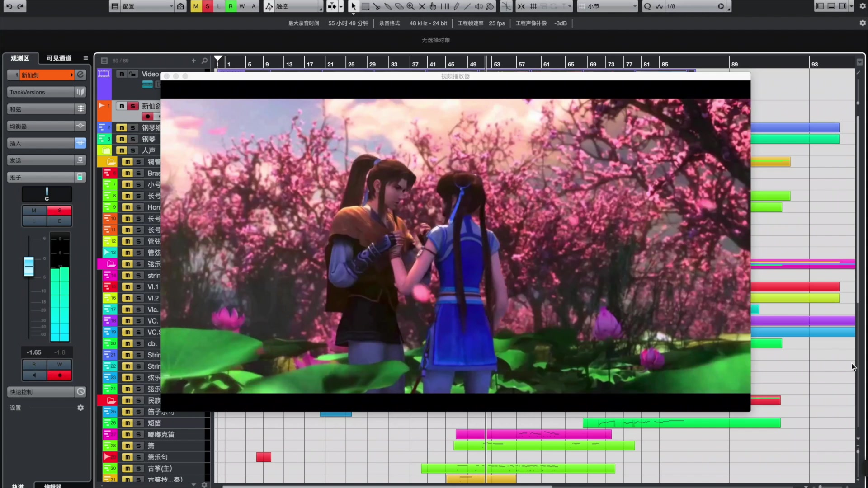Image resolution: width=868 pixels, height=488 pixels.
Task: Click inspector channel Solo S button
Action: 59,211
